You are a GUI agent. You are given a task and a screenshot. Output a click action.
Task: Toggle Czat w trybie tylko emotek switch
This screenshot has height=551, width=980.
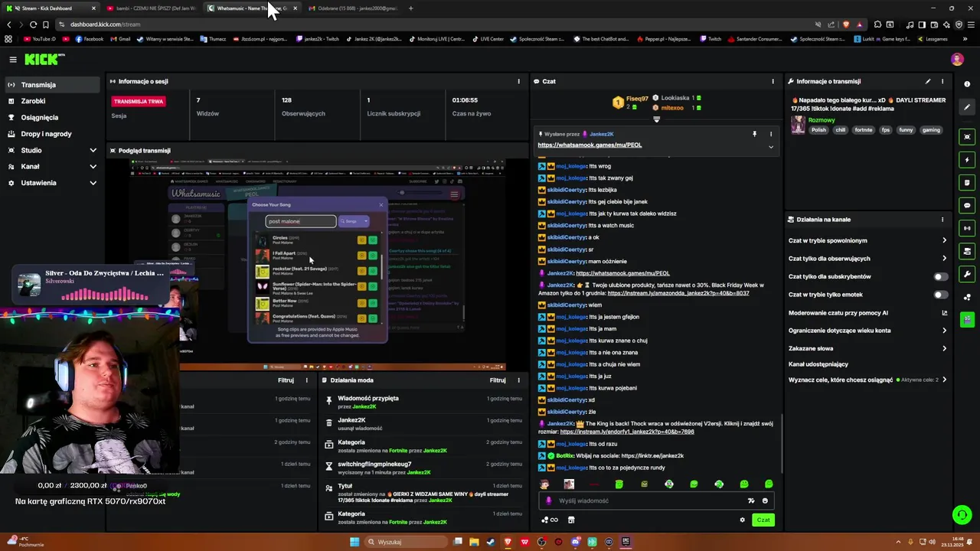[941, 295]
